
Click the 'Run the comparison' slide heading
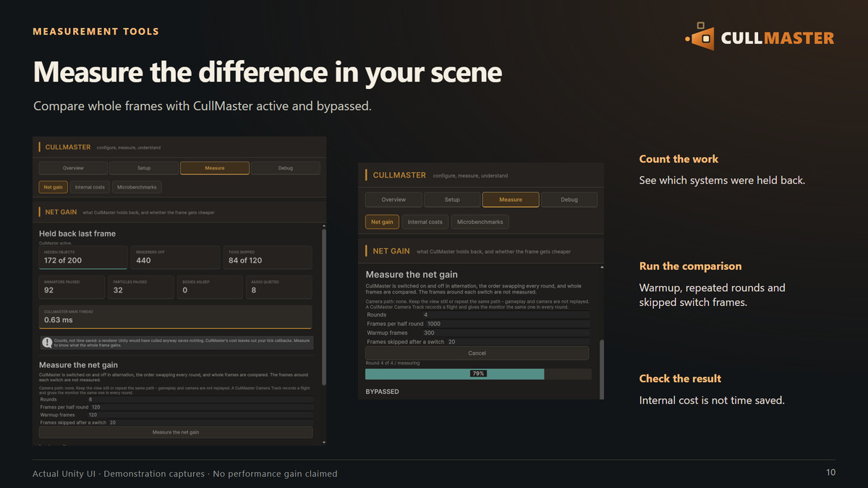[690, 266]
